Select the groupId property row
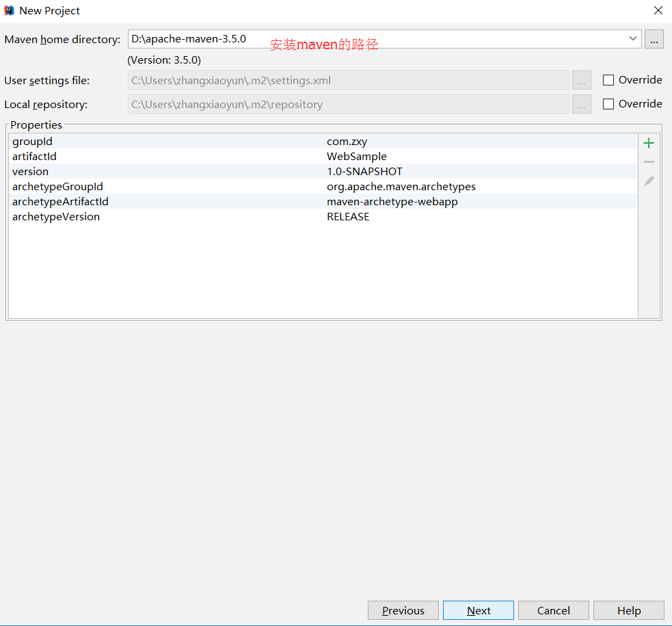 coord(323,141)
